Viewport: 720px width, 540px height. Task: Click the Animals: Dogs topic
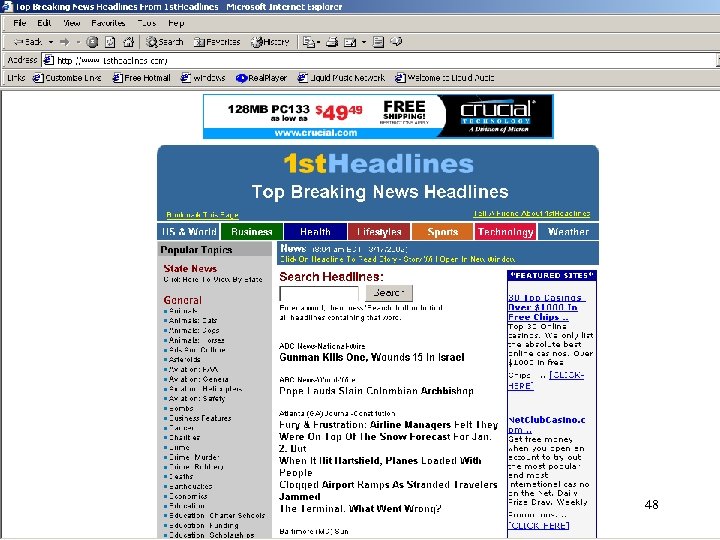point(194,331)
